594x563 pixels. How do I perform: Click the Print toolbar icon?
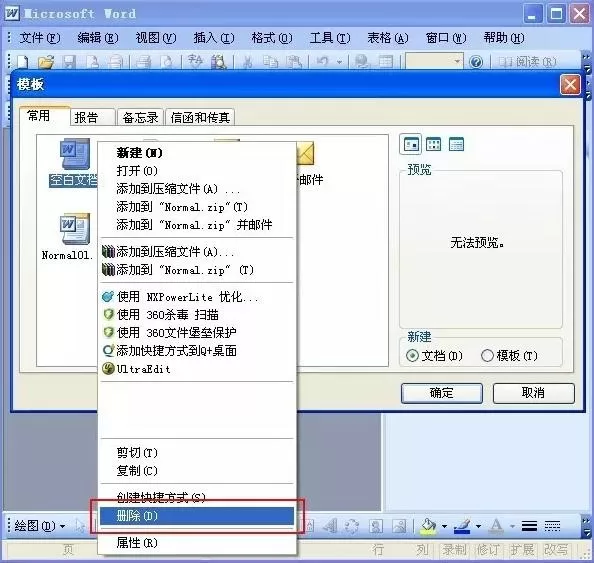143,62
